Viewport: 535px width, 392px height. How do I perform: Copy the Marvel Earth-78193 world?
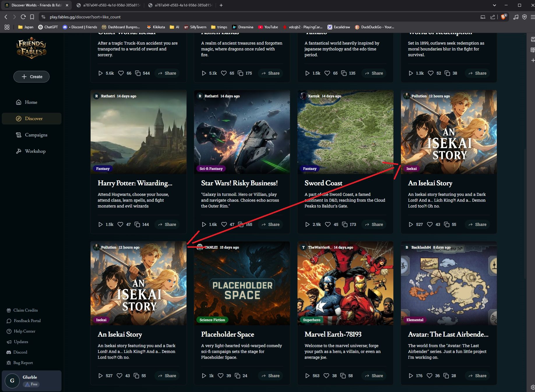point(343,376)
